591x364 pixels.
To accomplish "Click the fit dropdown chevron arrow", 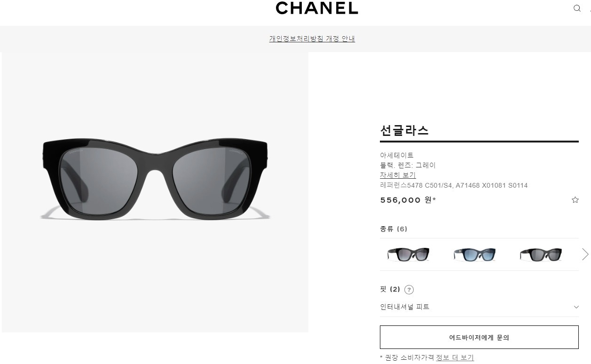I will (x=576, y=307).
